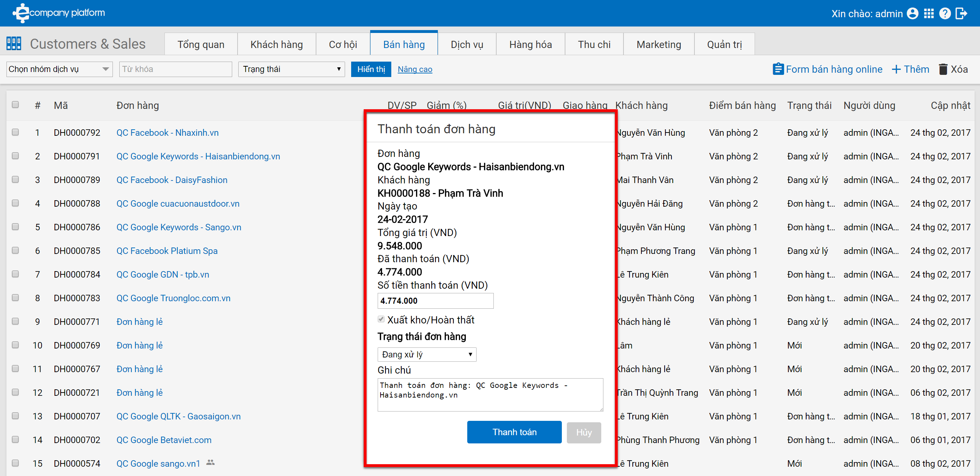Click the Thanh toán button in dialog
This screenshot has height=476, width=980.
[514, 432]
